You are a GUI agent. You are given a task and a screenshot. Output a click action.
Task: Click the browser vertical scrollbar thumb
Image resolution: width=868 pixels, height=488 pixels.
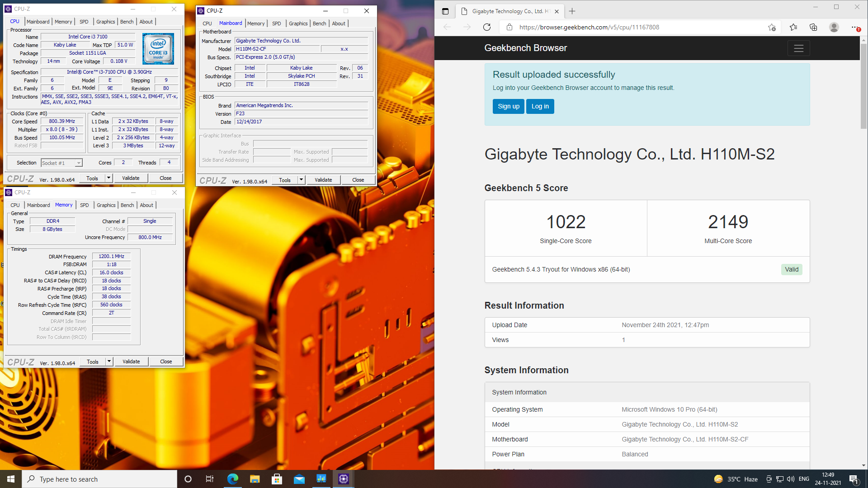pos(863,86)
